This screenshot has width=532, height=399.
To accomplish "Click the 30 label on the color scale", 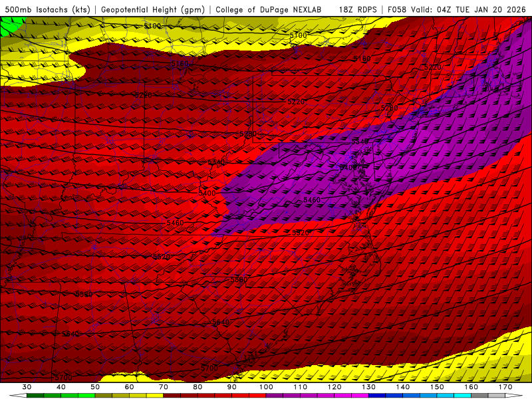I will [x=27, y=387].
